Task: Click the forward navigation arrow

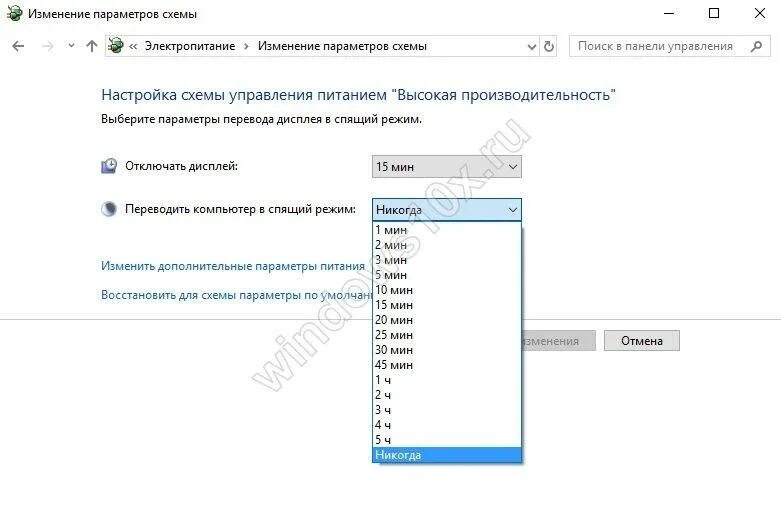Action: (47, 46)
